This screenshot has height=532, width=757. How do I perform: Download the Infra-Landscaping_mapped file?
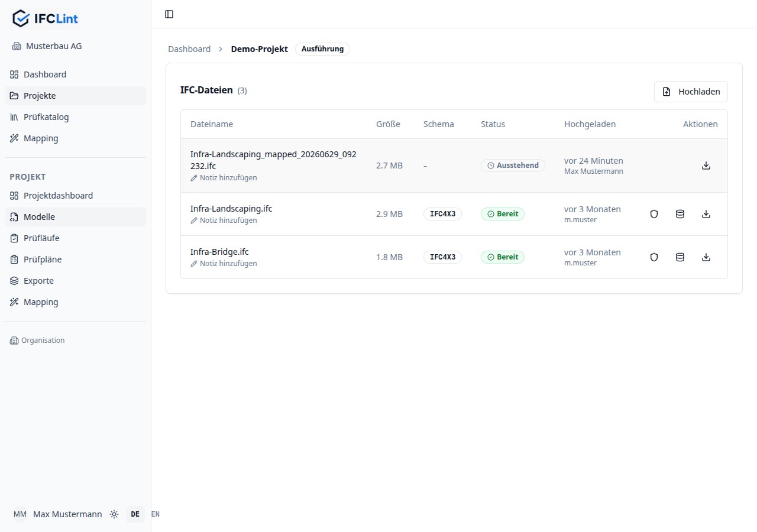706,166
